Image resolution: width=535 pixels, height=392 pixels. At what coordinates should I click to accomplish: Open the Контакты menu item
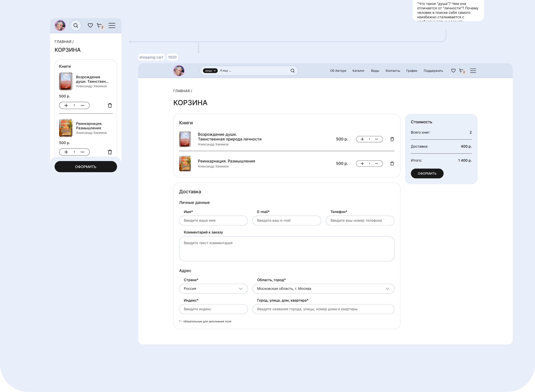393,71
